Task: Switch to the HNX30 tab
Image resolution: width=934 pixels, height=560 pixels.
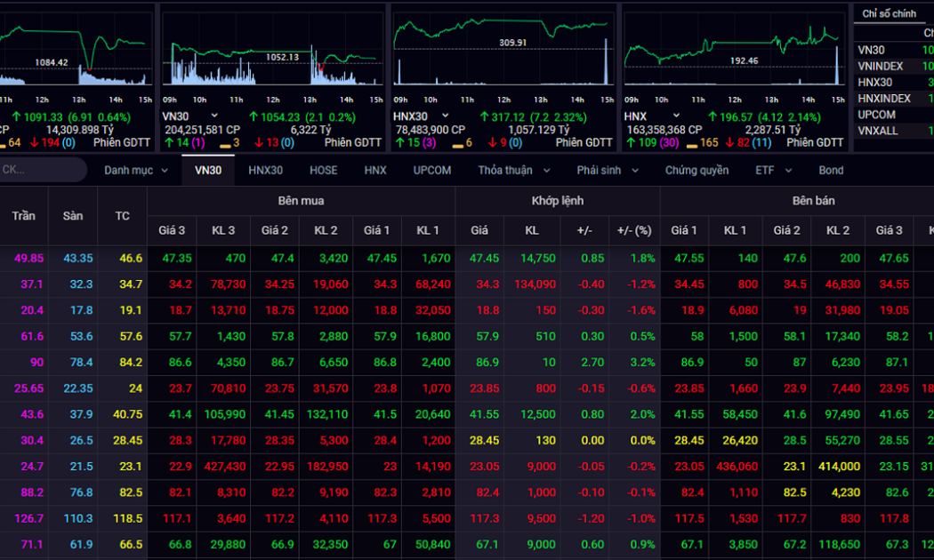Action: [265, 170]
